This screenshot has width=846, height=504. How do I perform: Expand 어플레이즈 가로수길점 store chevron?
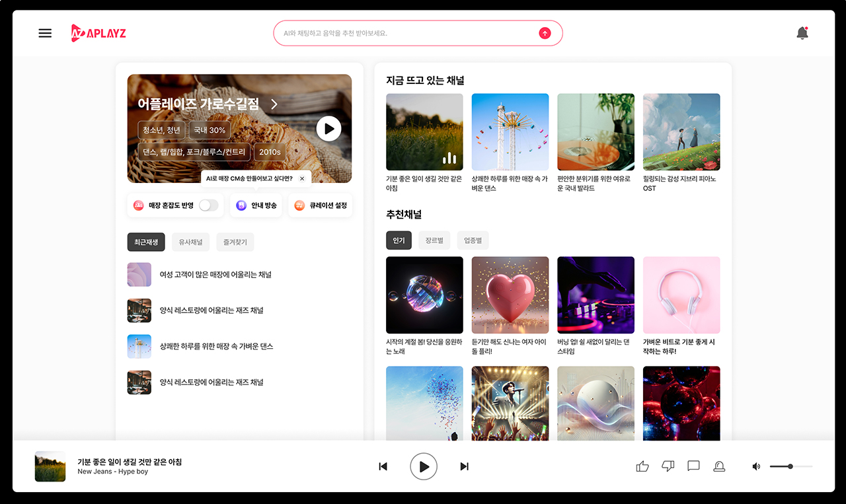[274, 104]
